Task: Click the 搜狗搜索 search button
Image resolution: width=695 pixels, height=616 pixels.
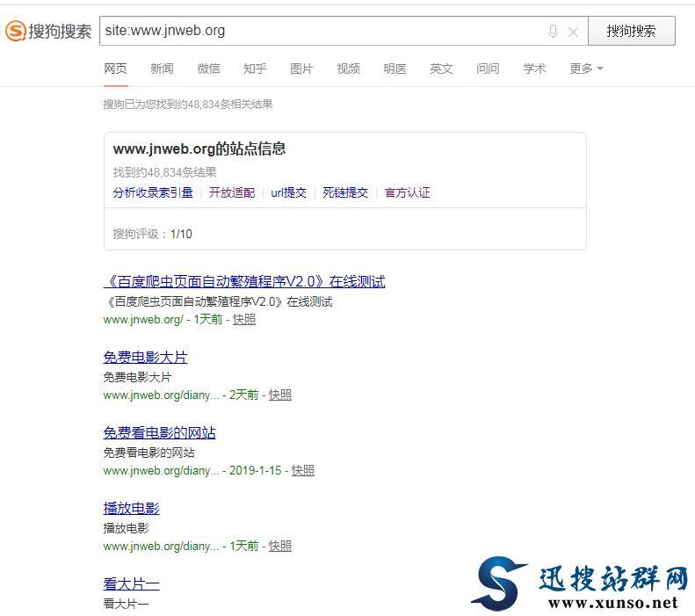Action: click(x=631, y=31)
